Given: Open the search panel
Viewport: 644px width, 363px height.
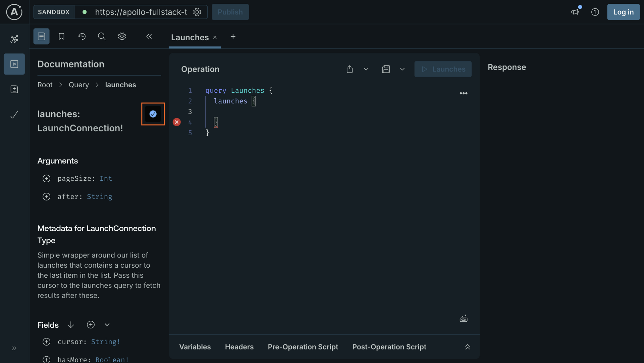Looking at the screenshot, I should pyautogui.click(x=102, y=36).
